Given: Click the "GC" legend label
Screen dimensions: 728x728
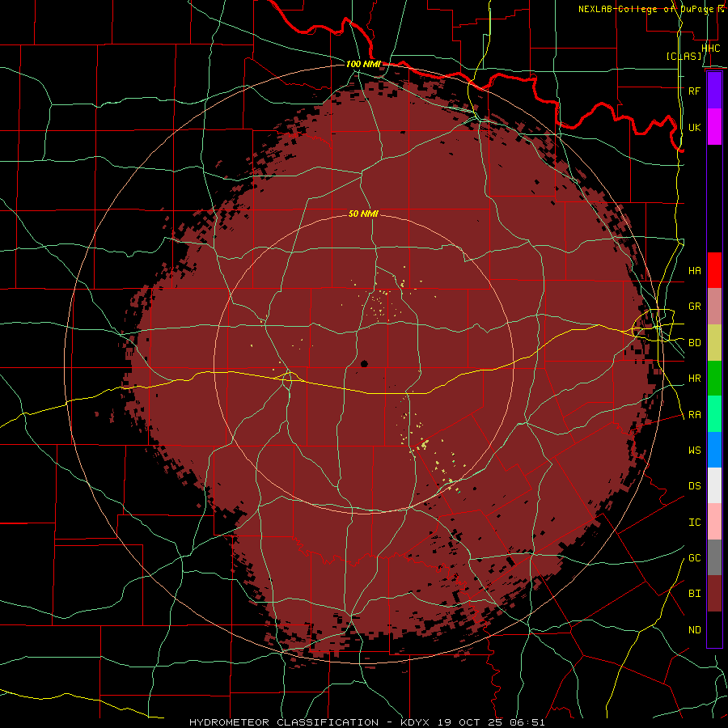Looking at the screenshot, I should (694, 558).
